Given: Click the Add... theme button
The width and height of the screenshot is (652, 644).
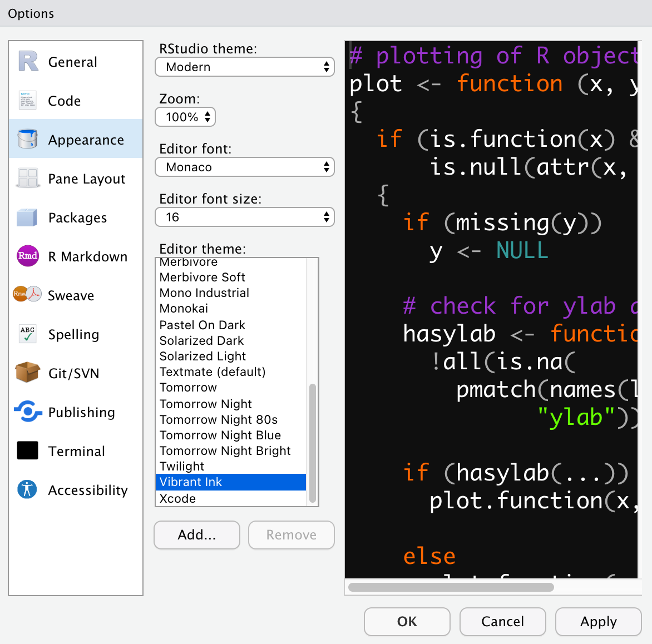Looking at the screenshot, I should click(197, 535).
